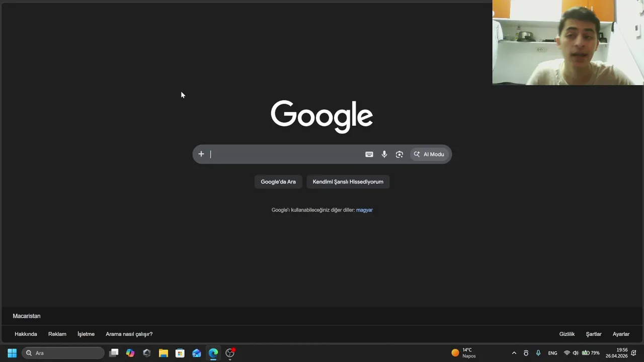Screen dimensions: 644x362
Task: Open the on-screen keyboard input tool
Action: coord(369,154)
